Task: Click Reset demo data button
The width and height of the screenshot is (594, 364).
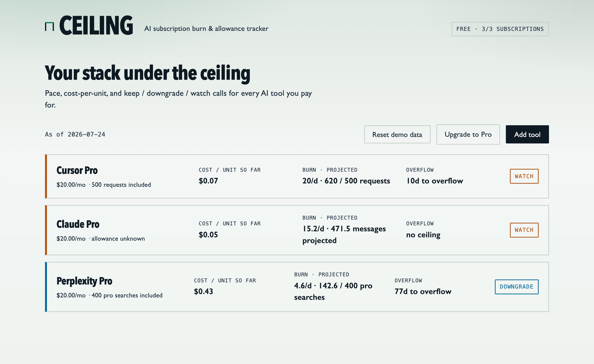Action: tap(397, 134)
